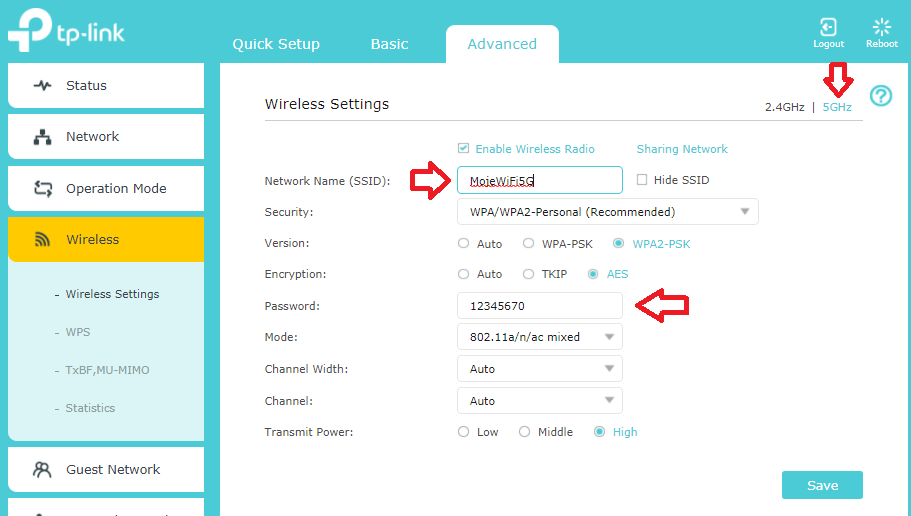Open the Sharing Network link
Screen dimensions: 911x516
pos(682,149)
